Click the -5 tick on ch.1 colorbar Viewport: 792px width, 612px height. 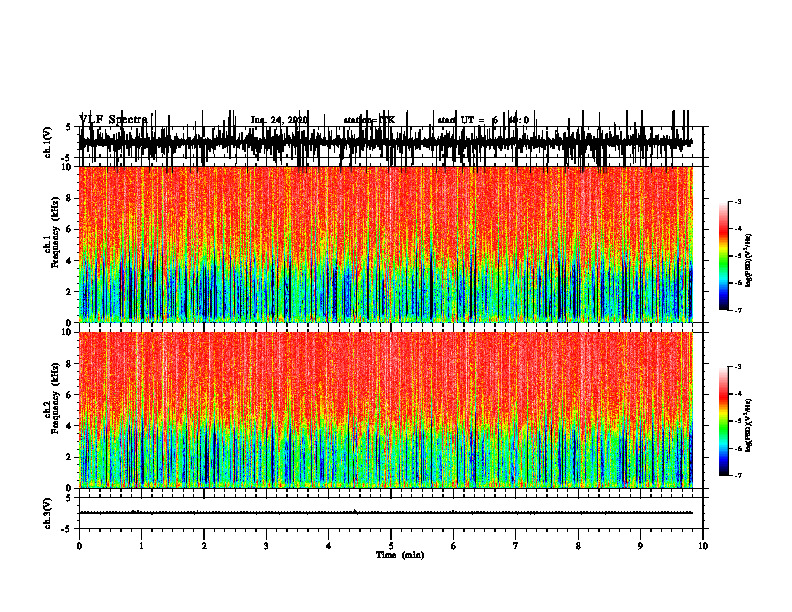pos(738,256)
